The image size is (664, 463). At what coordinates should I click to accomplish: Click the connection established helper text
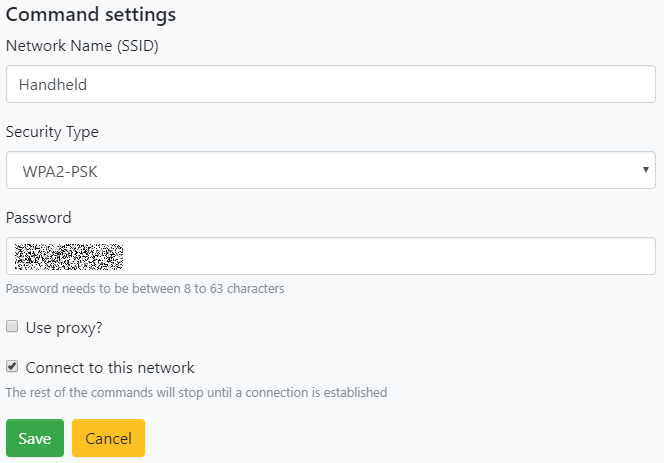tap(196, 392)
